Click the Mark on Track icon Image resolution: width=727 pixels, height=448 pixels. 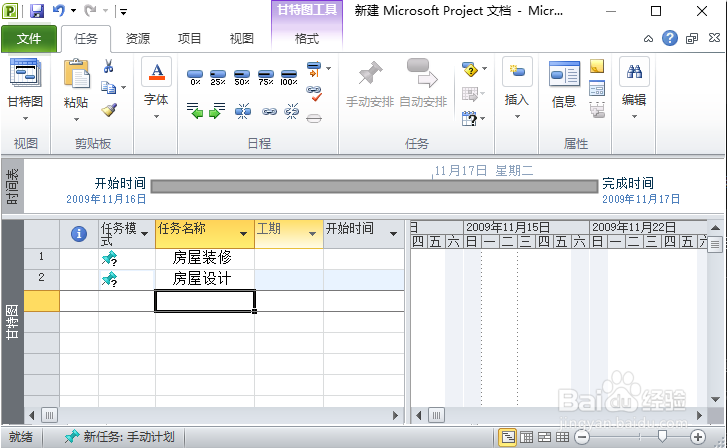click(314, 69)
